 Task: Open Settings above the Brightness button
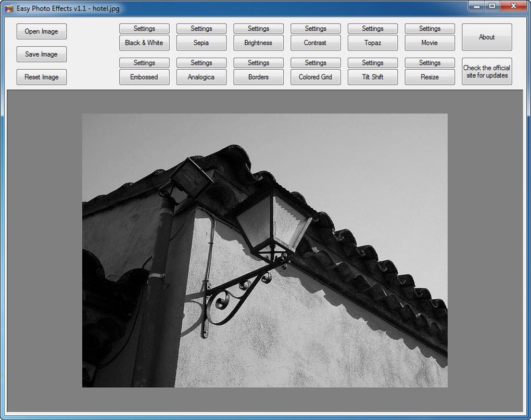tap(258, 29)
